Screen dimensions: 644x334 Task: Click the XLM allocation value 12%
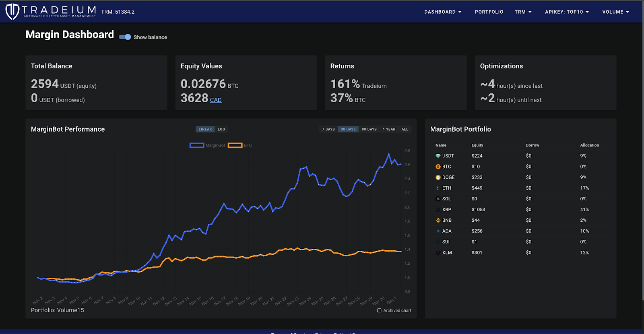[x=584, y=253]
